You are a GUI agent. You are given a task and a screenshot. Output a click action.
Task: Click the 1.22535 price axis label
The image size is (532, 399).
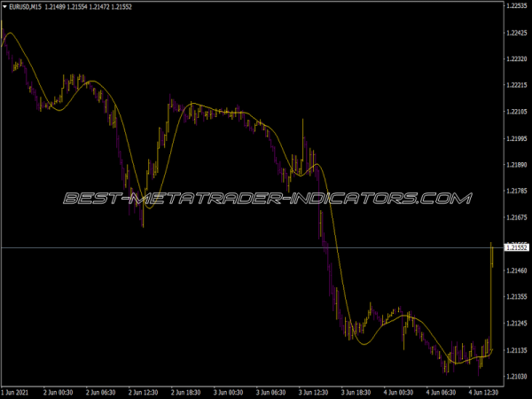pos(516,5)
